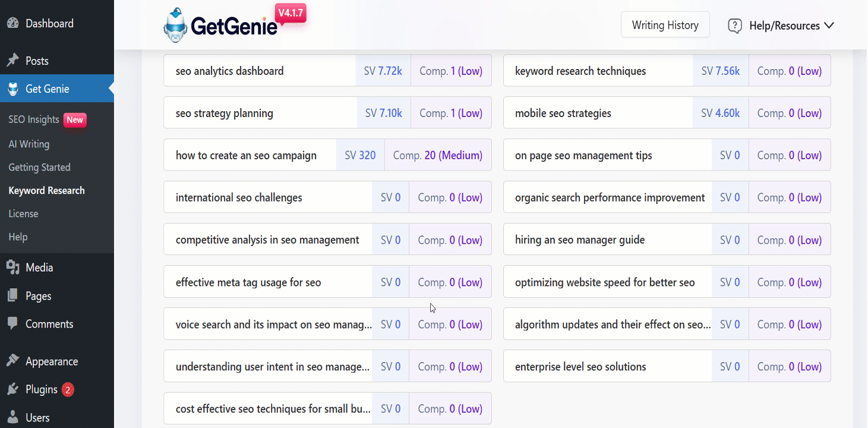Screen dimensions: 868x428
Task: Click the Pages icon in sidebar
Action: (x=12, y=296)
